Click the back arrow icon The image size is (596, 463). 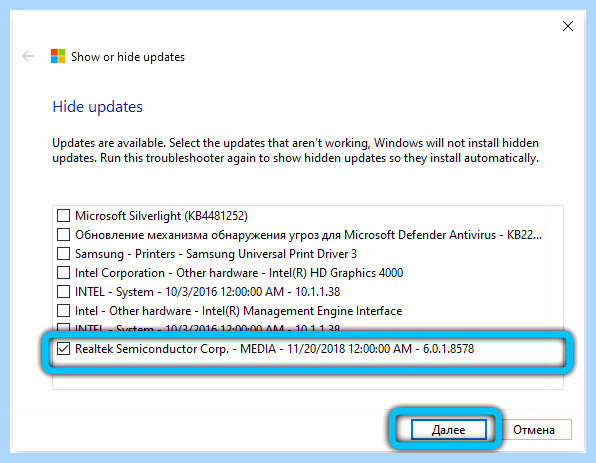coord(28,56)
